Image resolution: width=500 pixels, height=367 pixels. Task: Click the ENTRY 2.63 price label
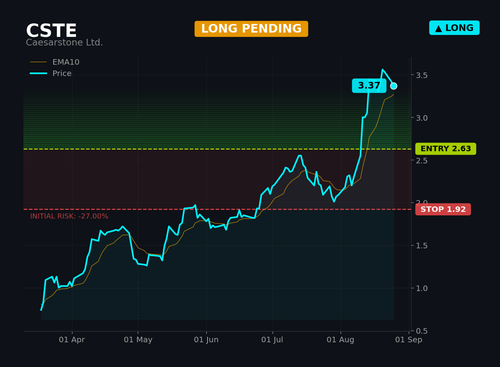446,148
